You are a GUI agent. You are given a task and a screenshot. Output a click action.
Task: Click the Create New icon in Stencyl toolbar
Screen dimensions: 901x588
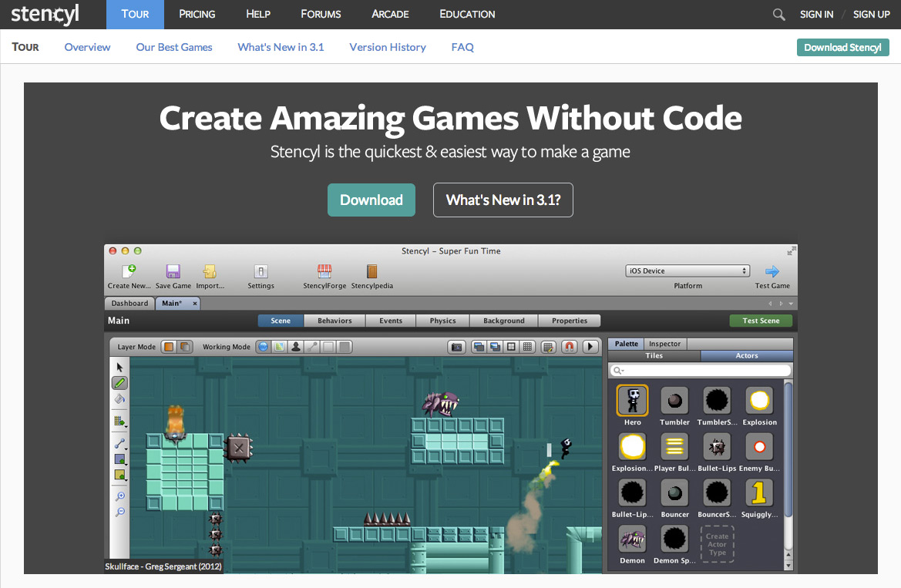pos(129,270)
